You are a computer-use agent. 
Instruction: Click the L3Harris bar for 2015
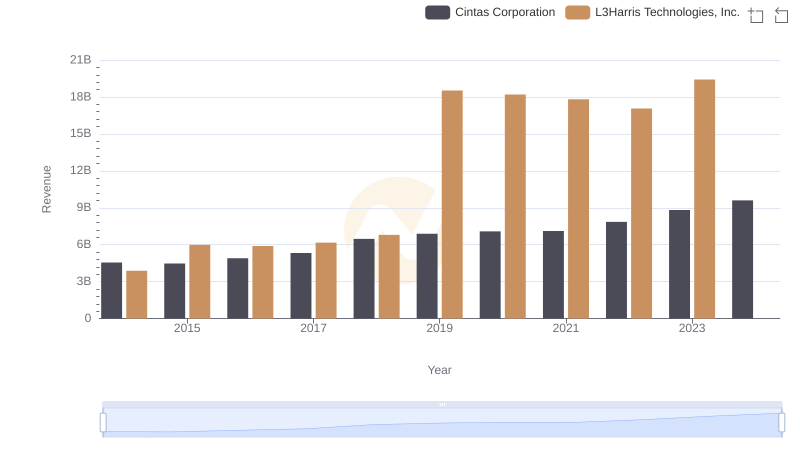[x=199, y=281]
